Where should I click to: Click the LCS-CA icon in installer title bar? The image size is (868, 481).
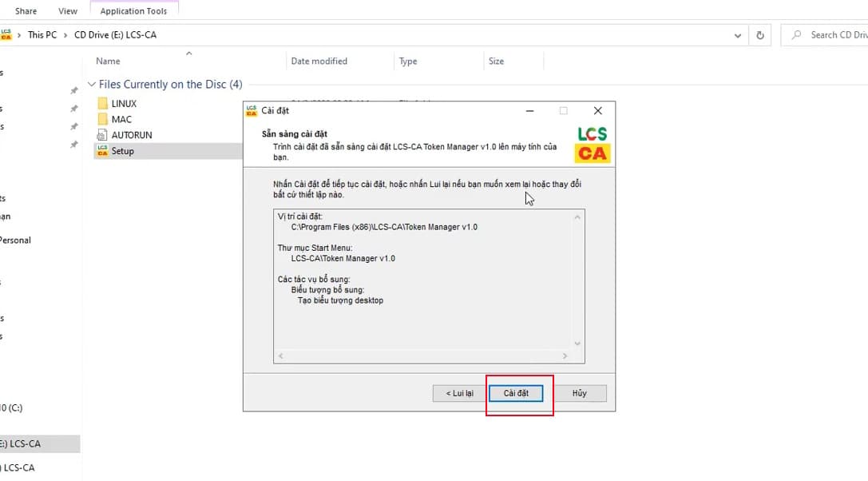[x=252, y=110]
